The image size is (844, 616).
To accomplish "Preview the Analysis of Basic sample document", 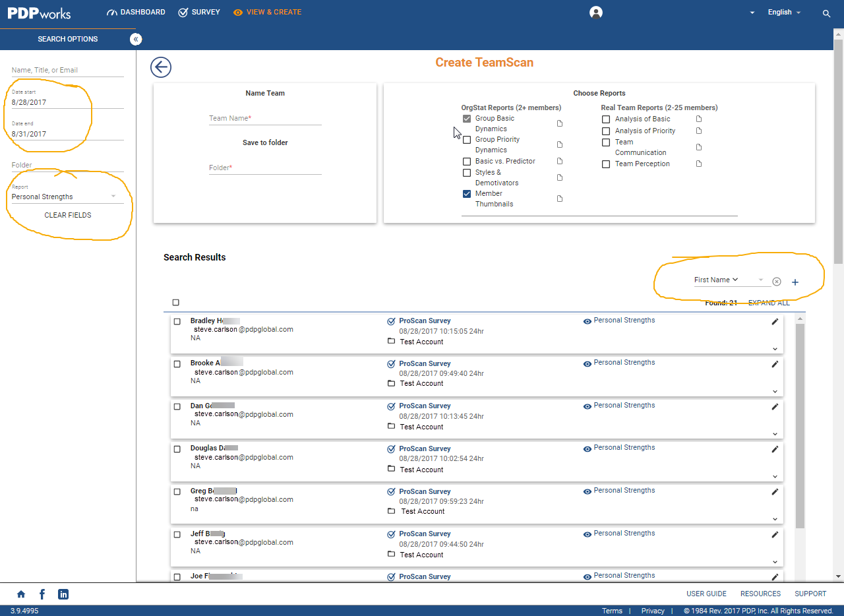I will click(x=699, y=119).
